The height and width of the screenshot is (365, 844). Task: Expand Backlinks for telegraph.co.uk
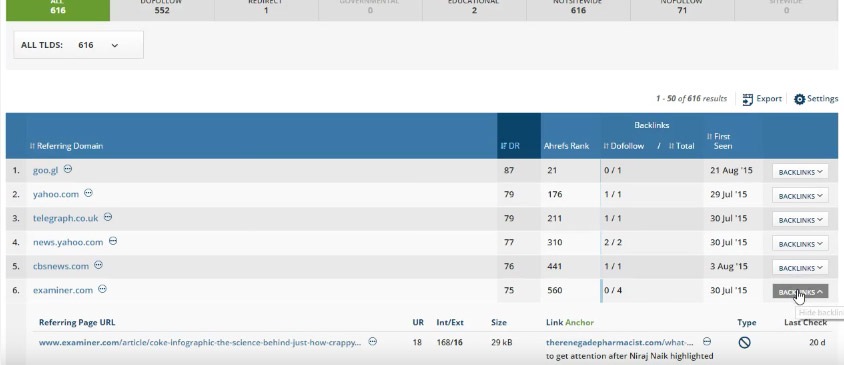[x=800, y=220]
